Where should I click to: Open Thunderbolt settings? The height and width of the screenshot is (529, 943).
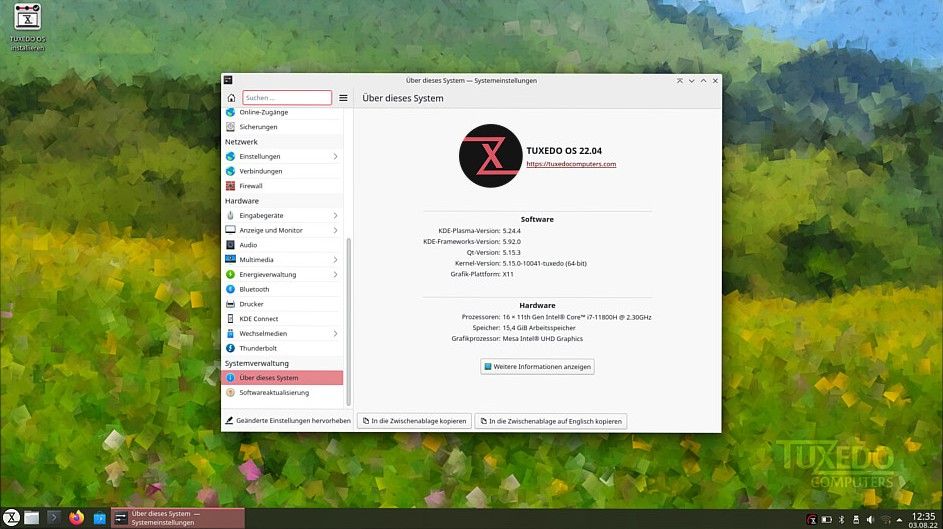[x=283, y=348]
